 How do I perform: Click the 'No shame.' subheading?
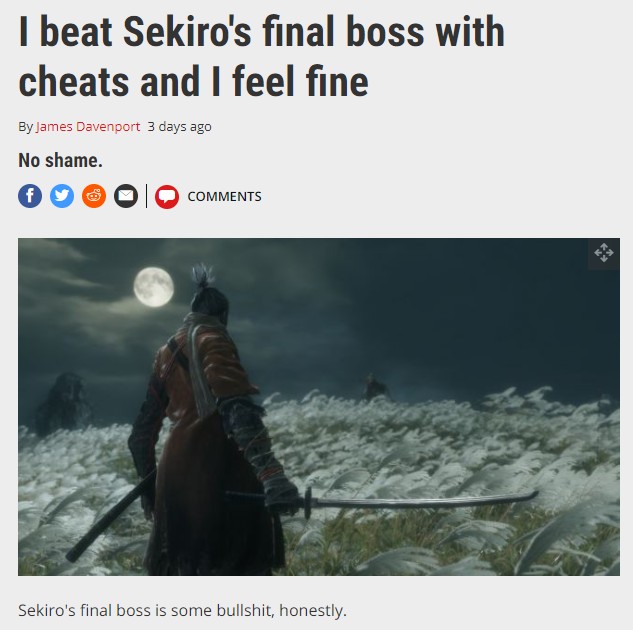click(x=60, y=161)
